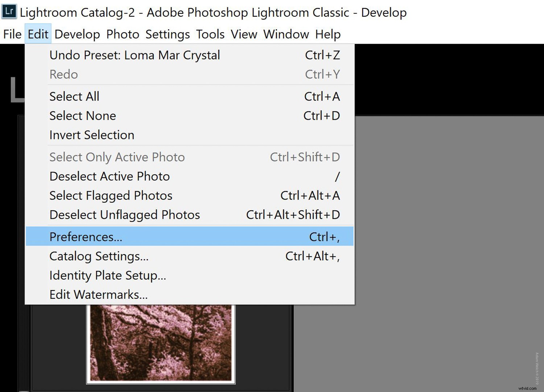Open the Window menu
The image size is (544, 392).
pos(286,34)
